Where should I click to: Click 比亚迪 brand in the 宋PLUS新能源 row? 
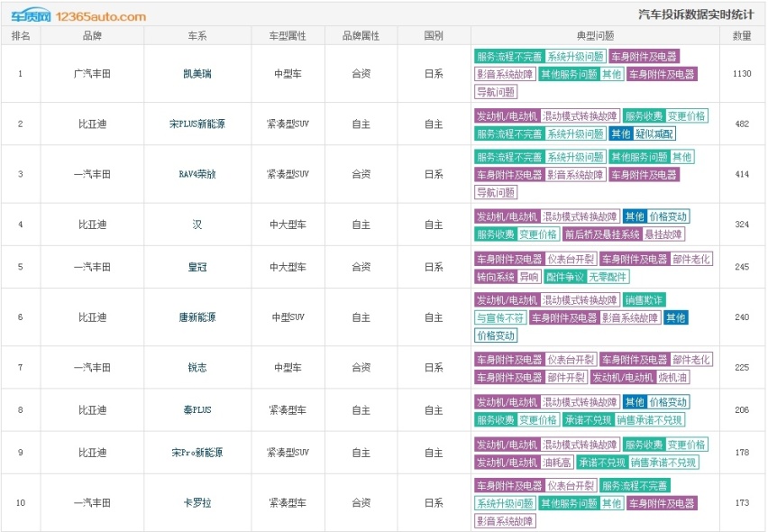(92, 124)
